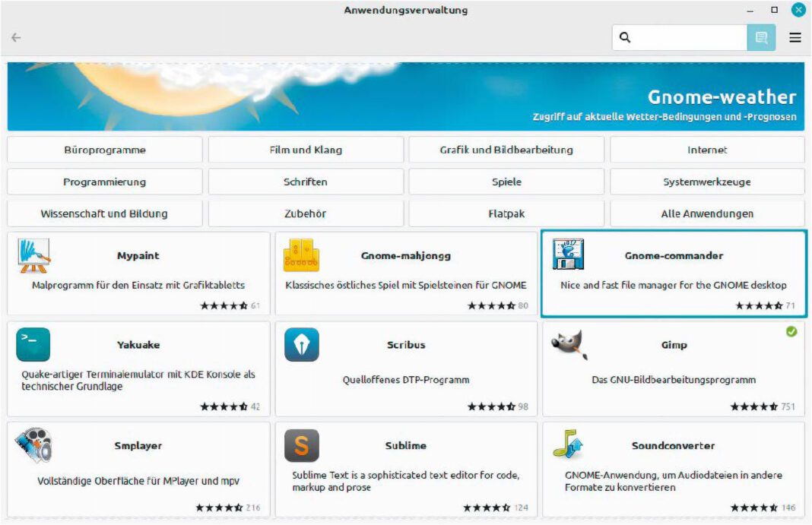The height and width of the screenshot is (525, 812).
Task: Open the Smplayer media player icon
Action: point(33,447)
